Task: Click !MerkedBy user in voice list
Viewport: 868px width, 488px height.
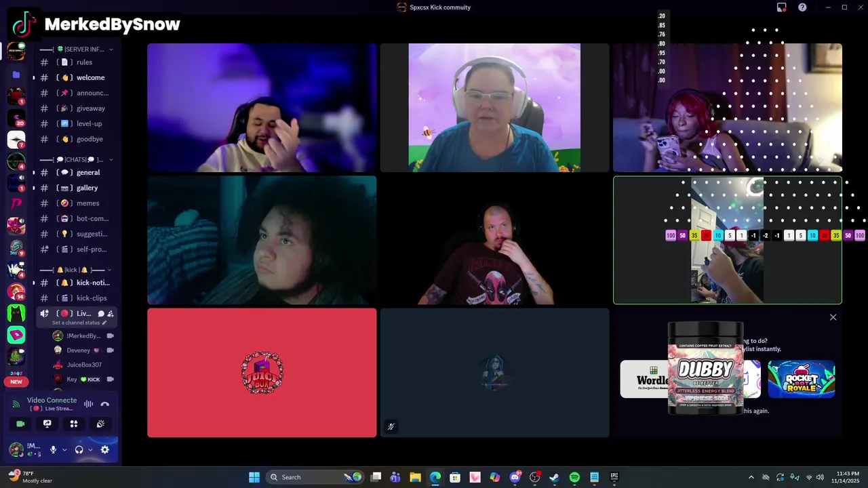Action: pos(83,336)
